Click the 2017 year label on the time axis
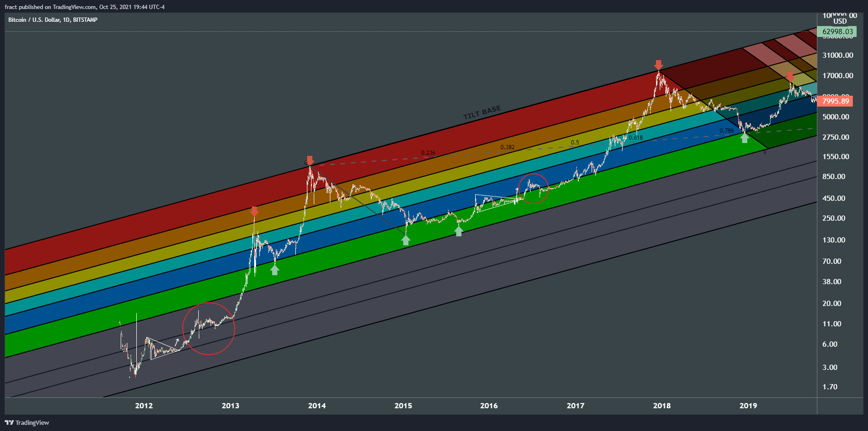 click(x=576, y=405)
